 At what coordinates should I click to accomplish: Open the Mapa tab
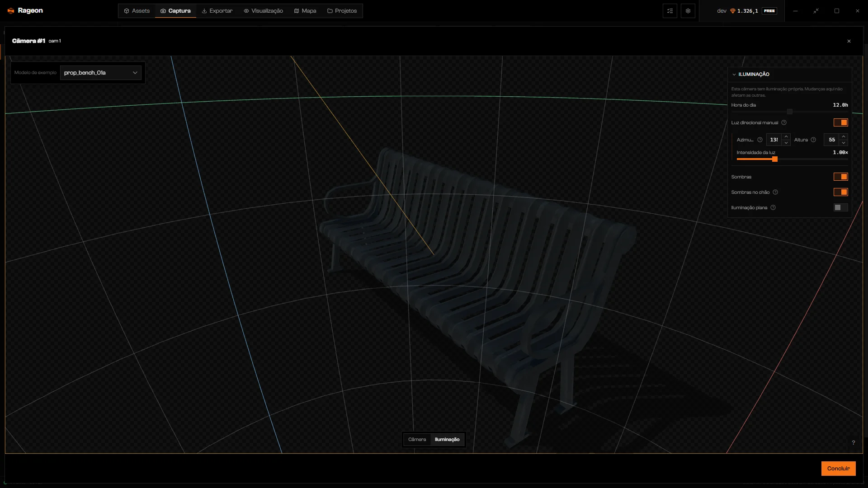305,11
